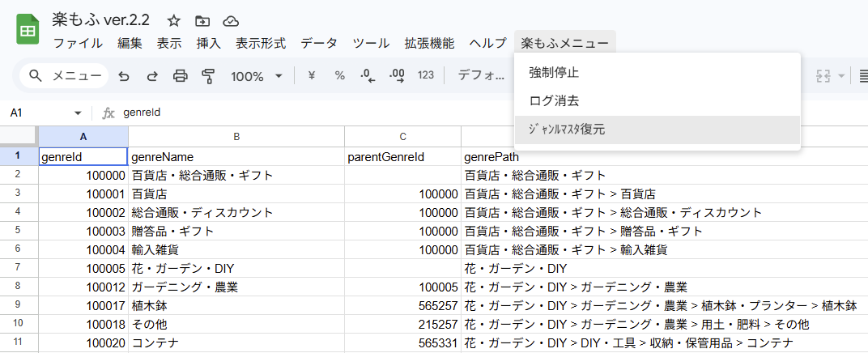Choose ジャンルマスタ復元 menu entry
Screen dimensions: 868x353
point(567,130)
